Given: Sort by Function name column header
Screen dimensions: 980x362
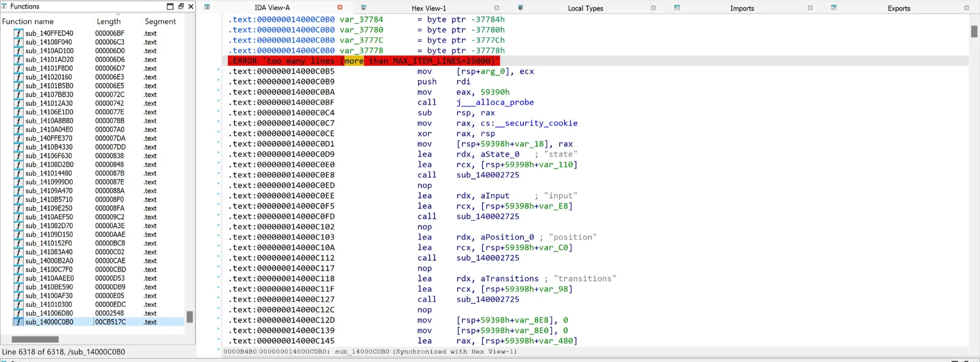Looking at the screenshot, I should tap(28, 22).
